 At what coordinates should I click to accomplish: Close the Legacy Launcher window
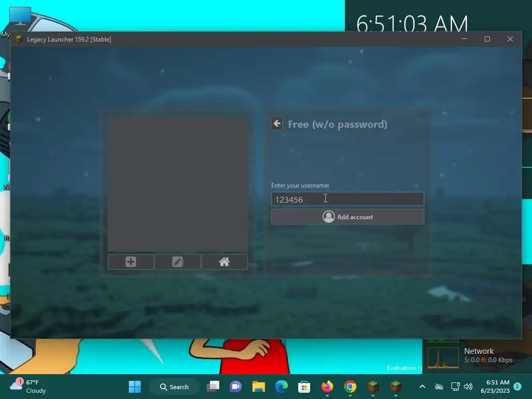(x=510, y=39)
